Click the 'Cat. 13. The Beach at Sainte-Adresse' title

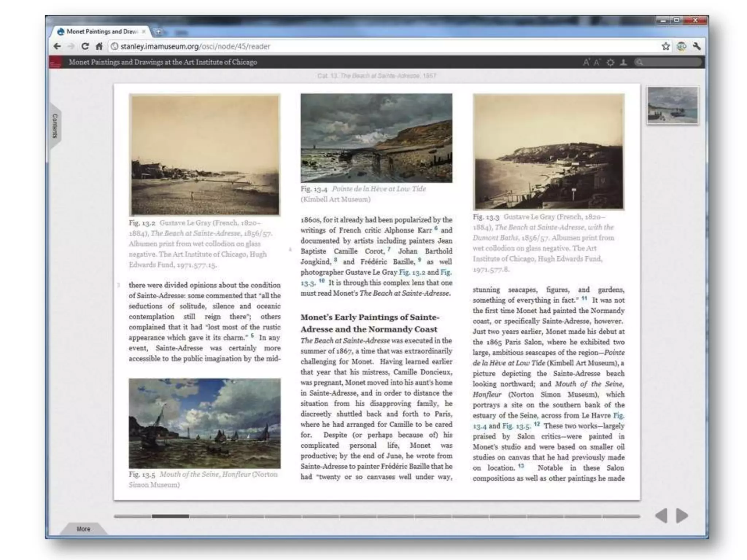[377, 76]
